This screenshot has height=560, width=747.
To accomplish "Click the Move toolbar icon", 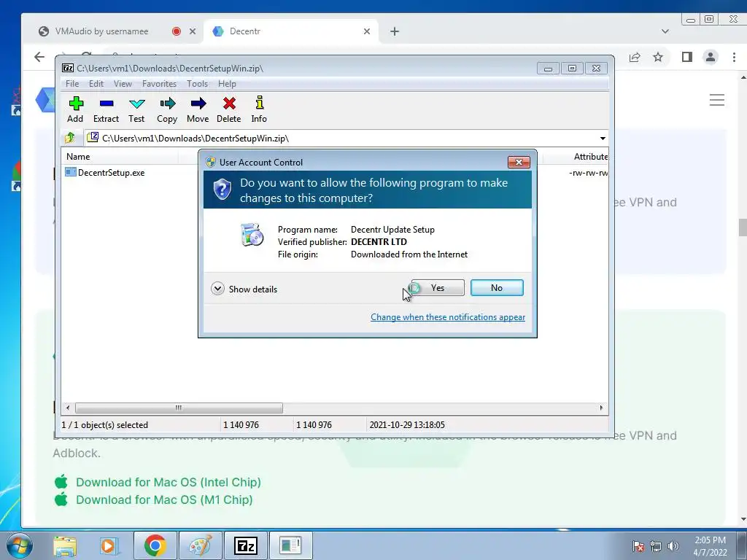I will point(198,109).
